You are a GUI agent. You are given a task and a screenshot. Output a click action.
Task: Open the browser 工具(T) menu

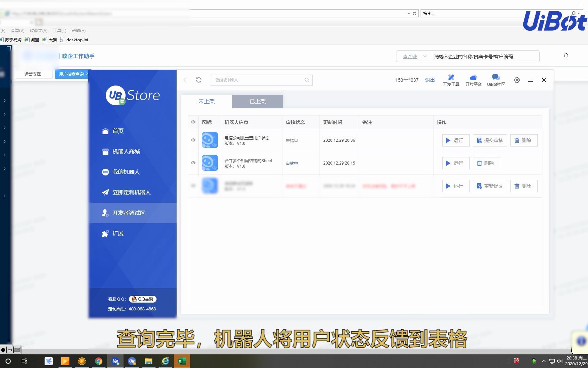coord(60,31)
